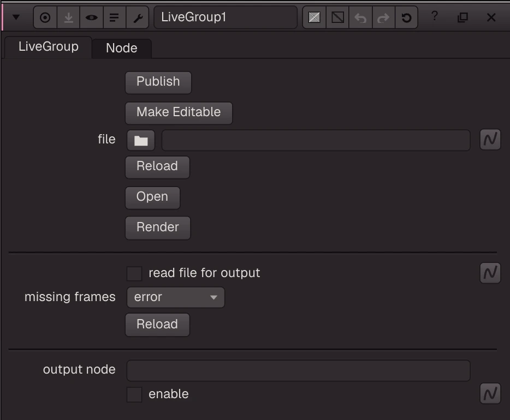Close the LiveGroup1 properties panel
This screenshot has height=420, width=510.
click(x=491, y=17)
